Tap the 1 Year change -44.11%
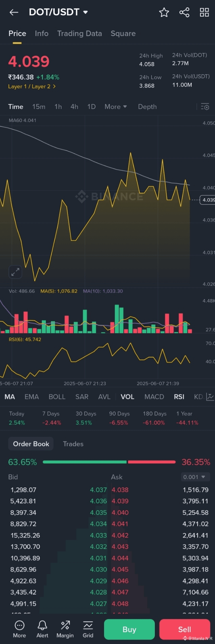 pyautogui.click(x=187, y=423)
